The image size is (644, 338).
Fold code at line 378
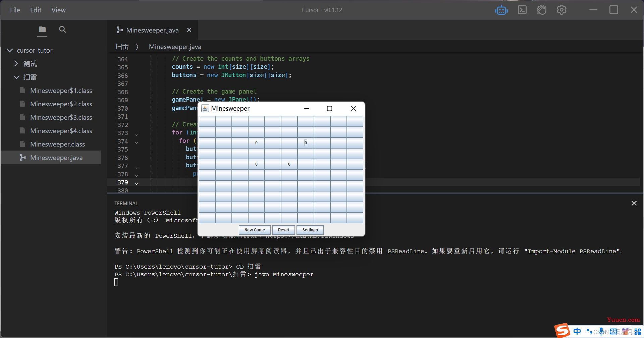point(137,175)
